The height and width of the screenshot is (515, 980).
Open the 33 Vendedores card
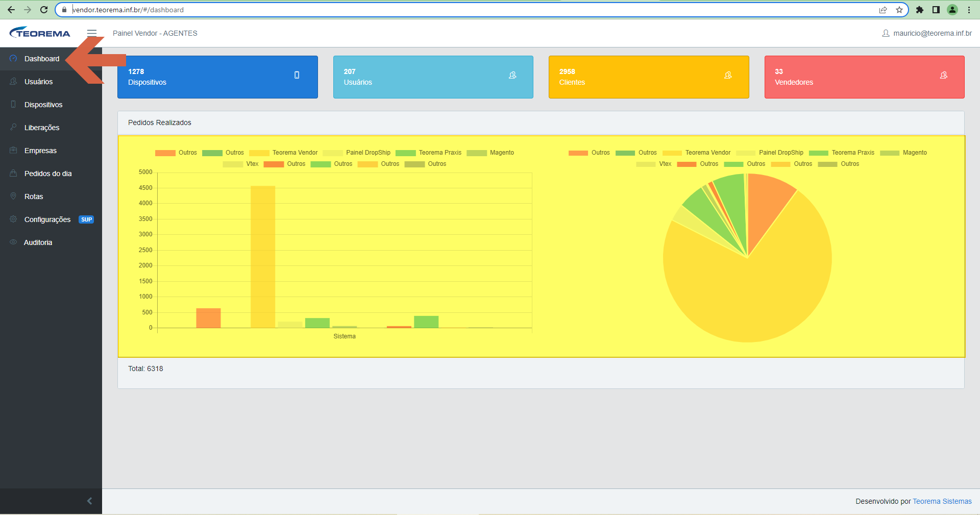tap(864, 77)
